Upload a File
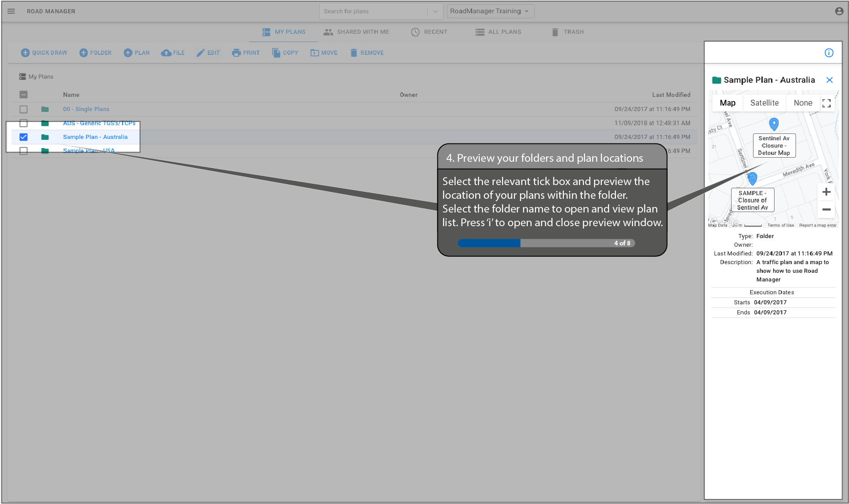 (173, 53)
